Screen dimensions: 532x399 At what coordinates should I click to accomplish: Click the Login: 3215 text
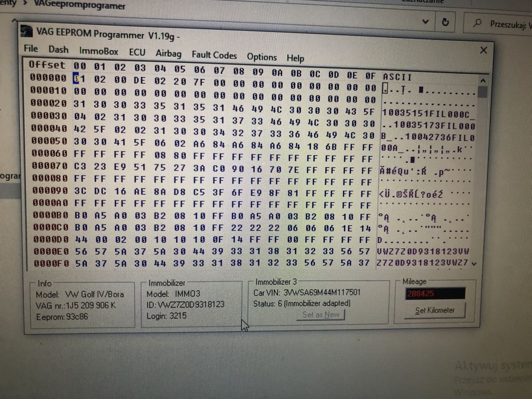point(167,316)
